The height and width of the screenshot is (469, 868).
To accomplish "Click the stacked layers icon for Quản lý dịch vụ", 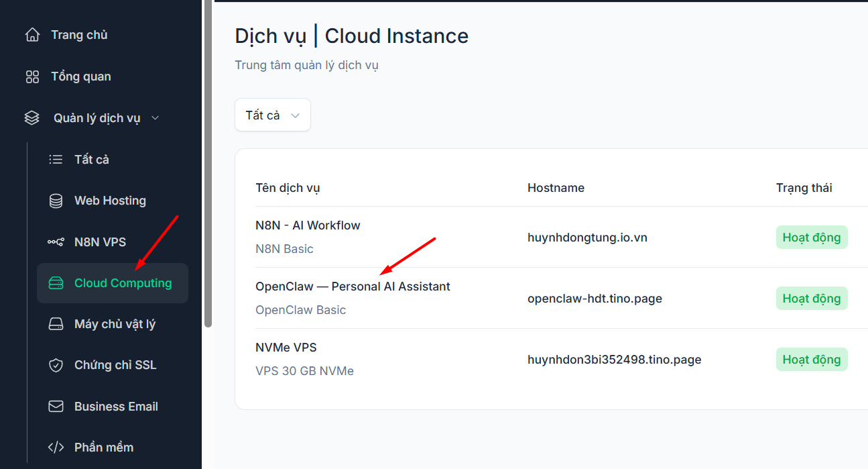I will pyautogui.click(x=32, y=117).
